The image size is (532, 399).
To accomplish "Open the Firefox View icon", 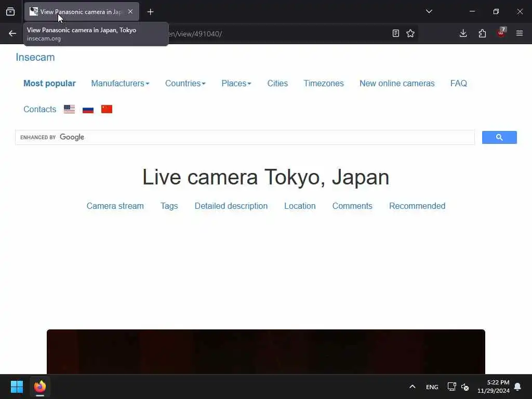I will tap(10, 11).
